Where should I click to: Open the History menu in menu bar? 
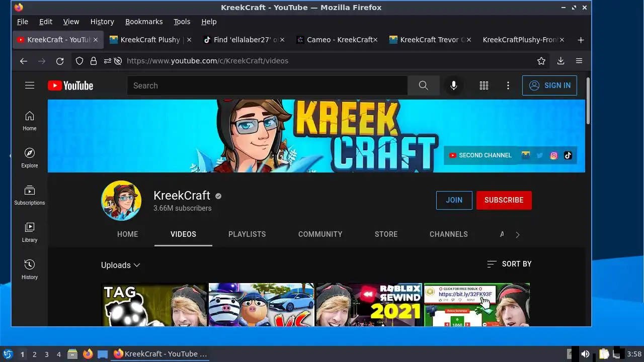[x=102, y=22]
